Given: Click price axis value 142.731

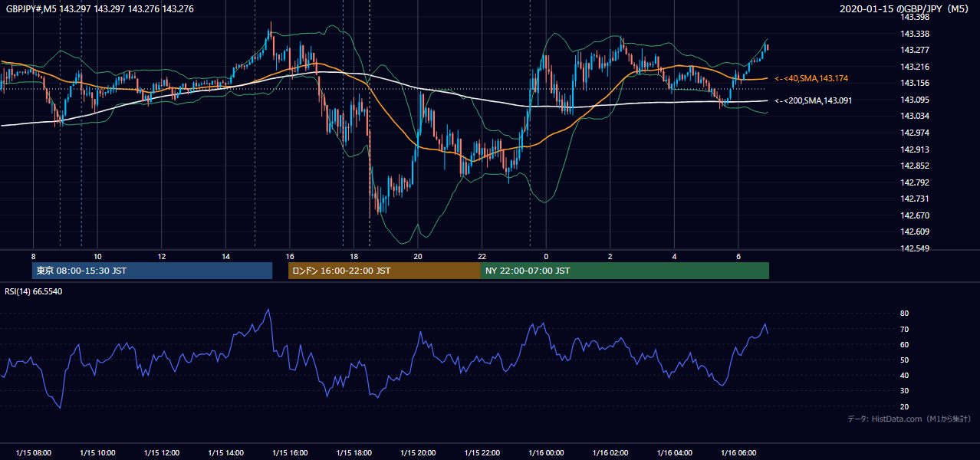Looking at the screenshot, I should (914, 199).
